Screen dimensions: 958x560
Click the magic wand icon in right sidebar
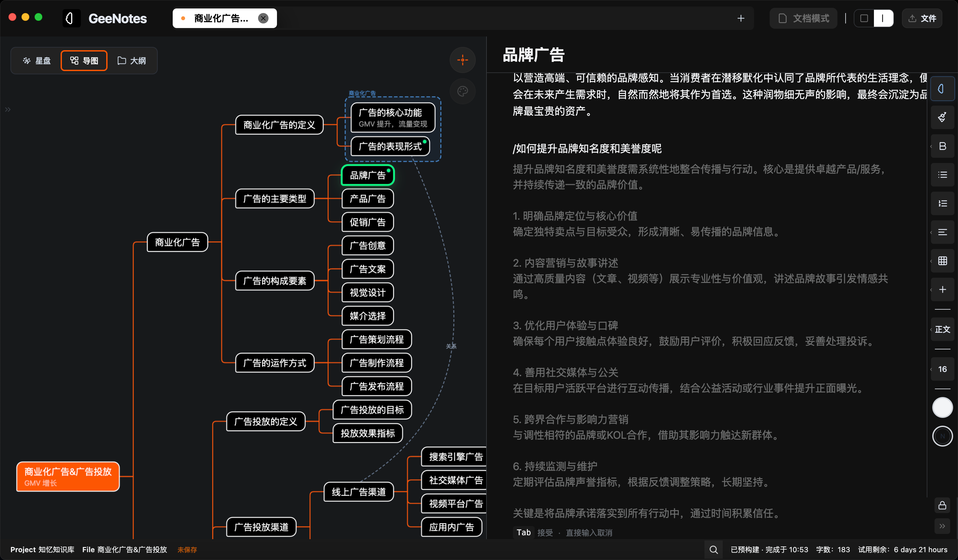tap(942, 117)
